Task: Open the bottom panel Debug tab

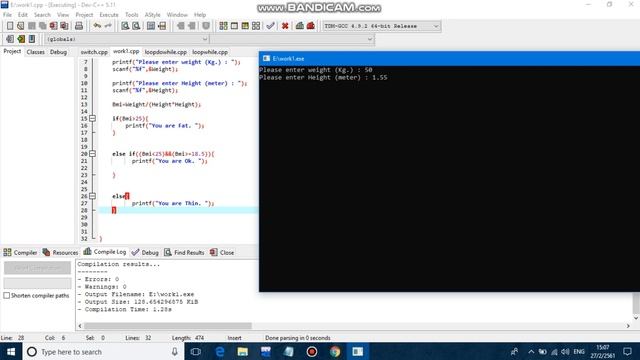Action: 145,252
